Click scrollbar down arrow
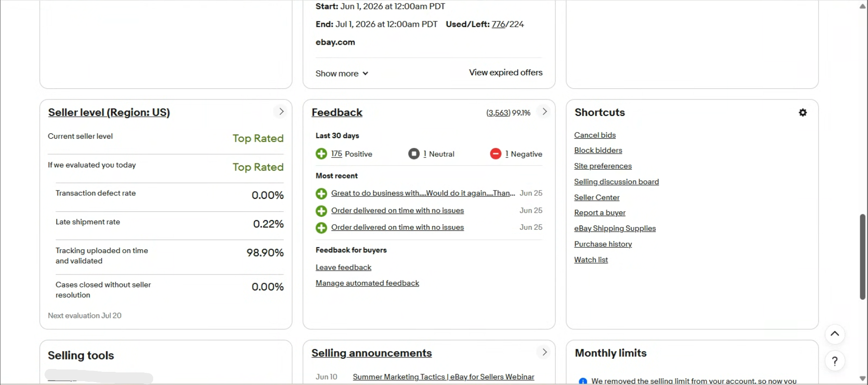The image size is (868, 385). 862,379
